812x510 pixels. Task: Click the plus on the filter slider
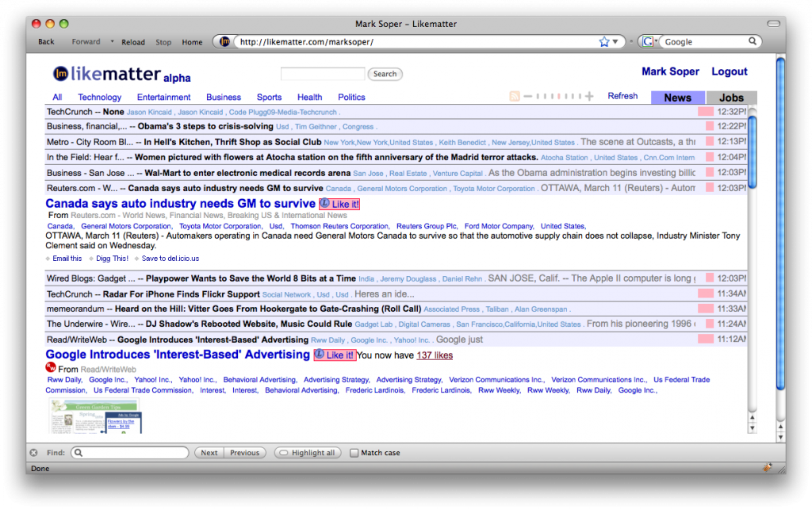pyautogui.click(x=591, y=95)
